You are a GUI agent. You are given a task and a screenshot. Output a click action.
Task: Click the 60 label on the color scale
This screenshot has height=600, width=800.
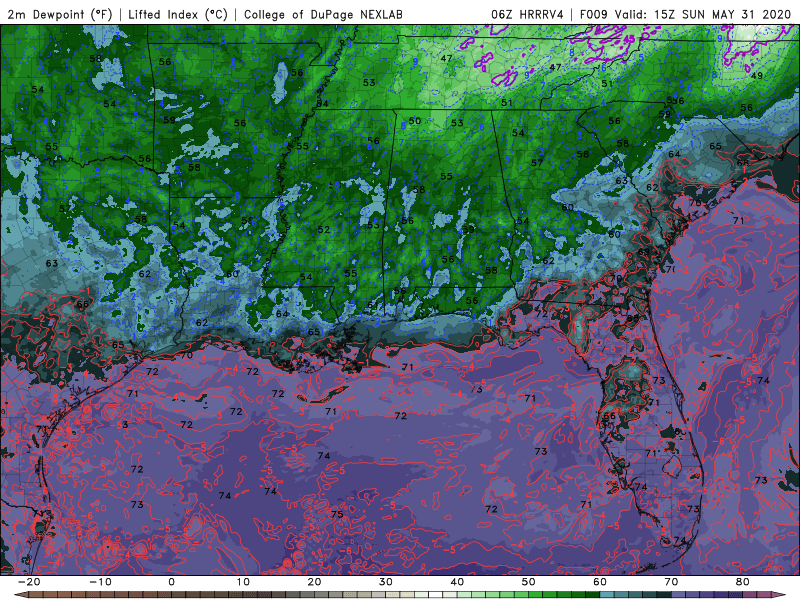(600, 582)
